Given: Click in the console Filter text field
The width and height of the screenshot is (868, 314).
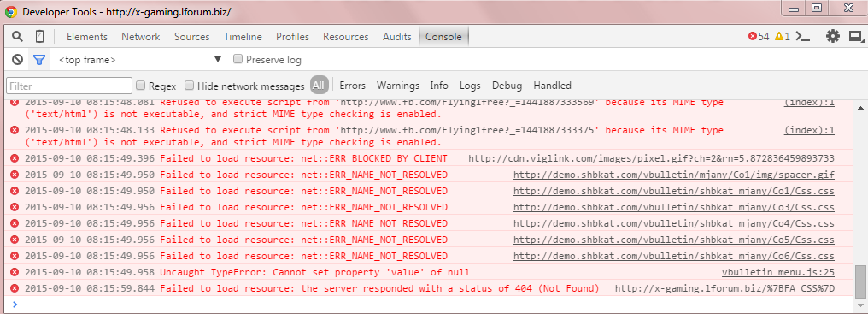Looking at the screenshot, I should [69, 86].
